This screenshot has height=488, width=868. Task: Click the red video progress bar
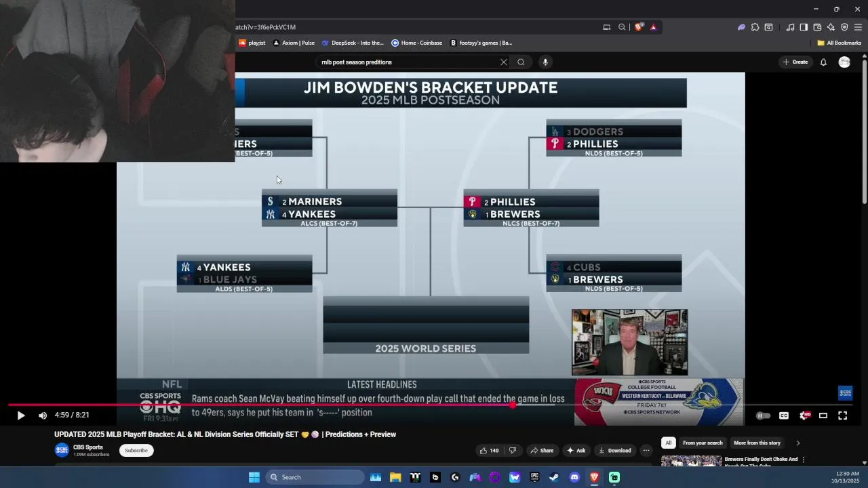point(261,405)
